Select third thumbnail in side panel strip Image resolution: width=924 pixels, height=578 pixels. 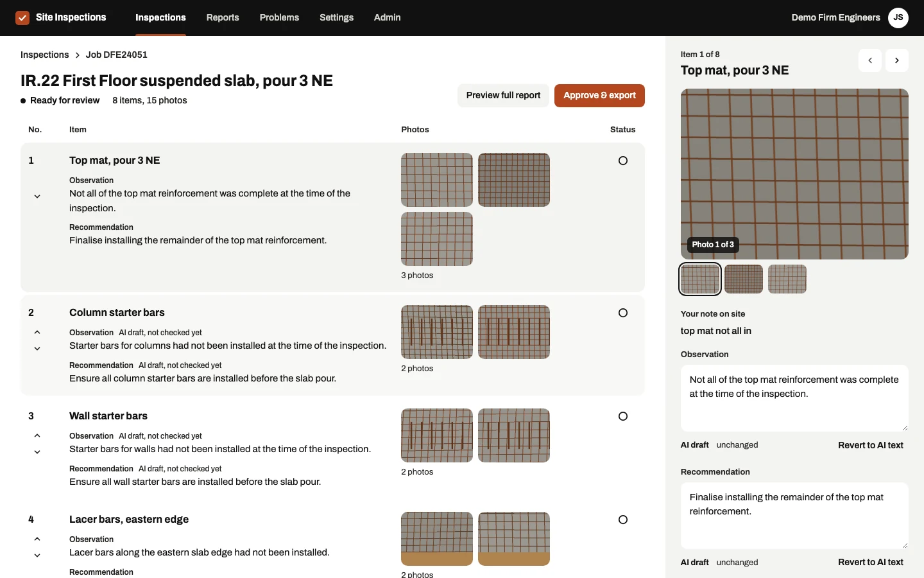pos(787,279)
